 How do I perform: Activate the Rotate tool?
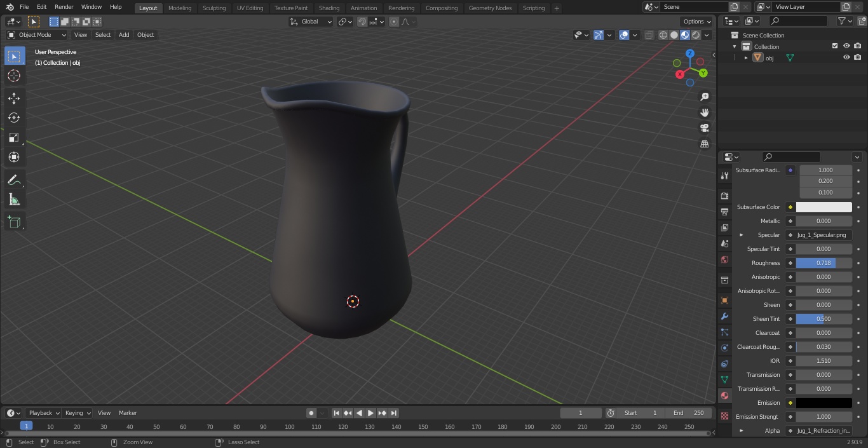point(14,118)
